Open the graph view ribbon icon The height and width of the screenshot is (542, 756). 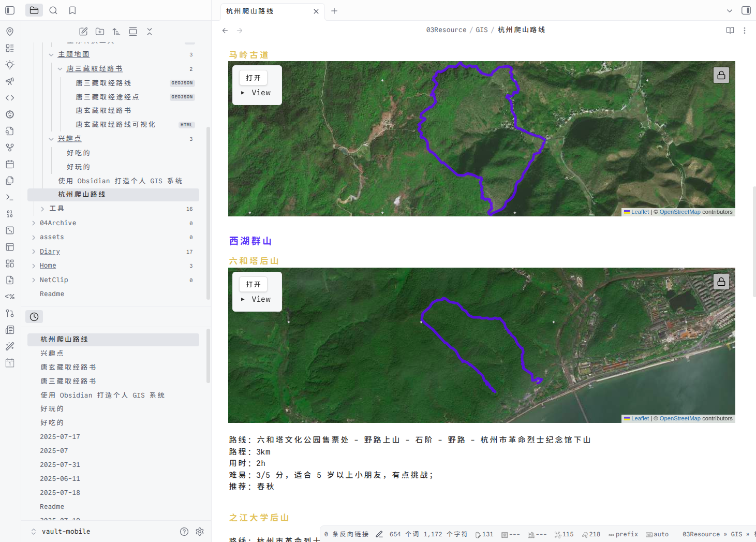coord(10,148)
